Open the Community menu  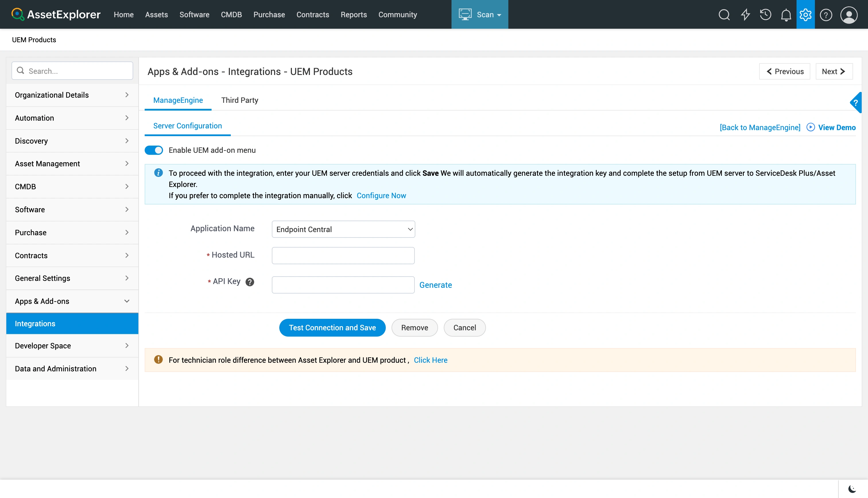[398, 15]
